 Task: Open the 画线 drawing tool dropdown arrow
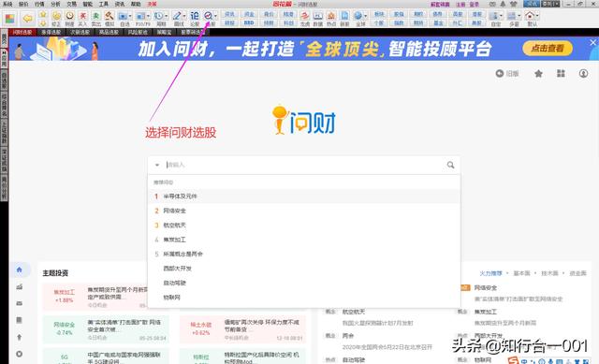(x=184, y=16)
